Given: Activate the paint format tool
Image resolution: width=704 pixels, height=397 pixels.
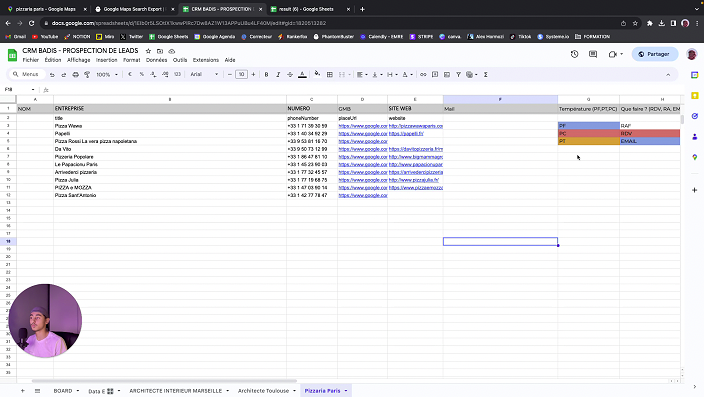Looking at the screenshot, I should click(x=87, y=75).
